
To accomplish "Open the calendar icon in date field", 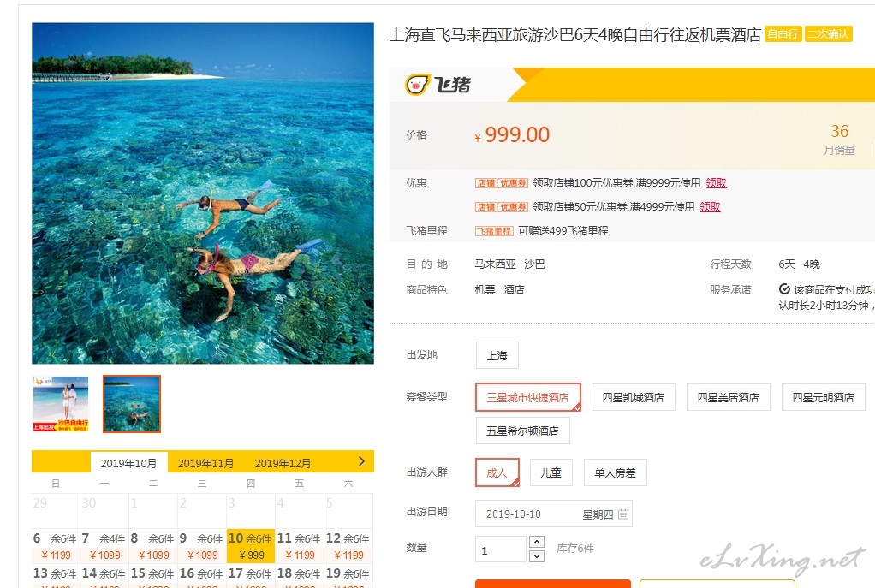I will [x=622, y=514].
